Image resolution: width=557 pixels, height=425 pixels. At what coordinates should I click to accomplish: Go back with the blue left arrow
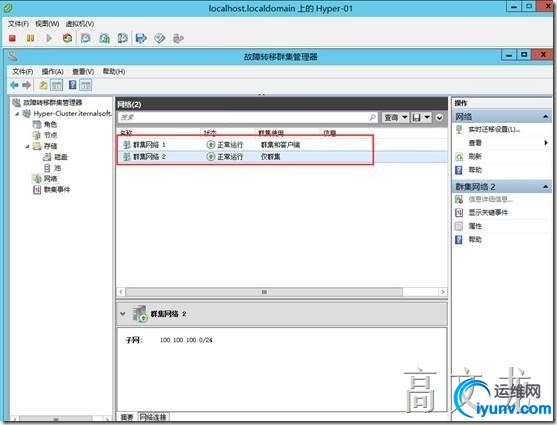click(14, 85)
